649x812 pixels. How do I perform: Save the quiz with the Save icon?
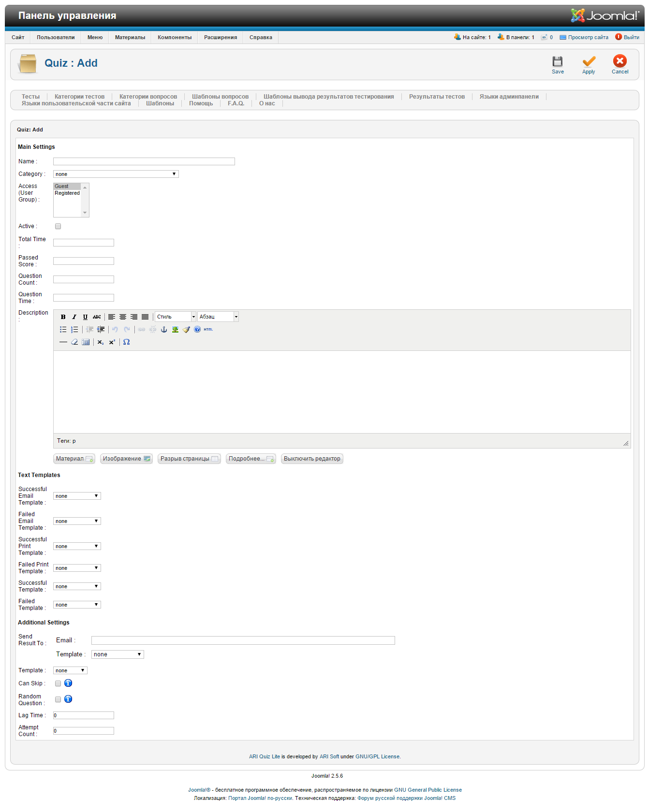point(558,65)
